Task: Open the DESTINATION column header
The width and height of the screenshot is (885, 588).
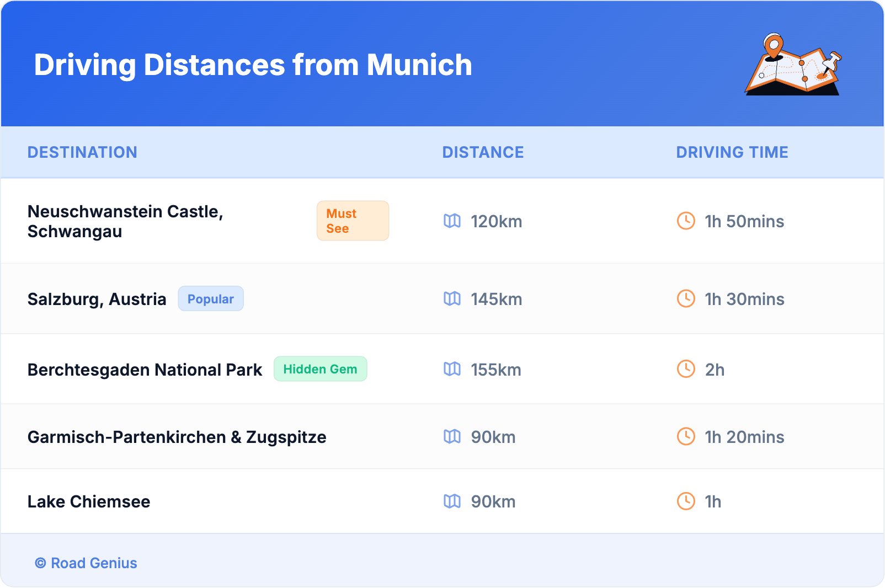Action: (83, 152)
